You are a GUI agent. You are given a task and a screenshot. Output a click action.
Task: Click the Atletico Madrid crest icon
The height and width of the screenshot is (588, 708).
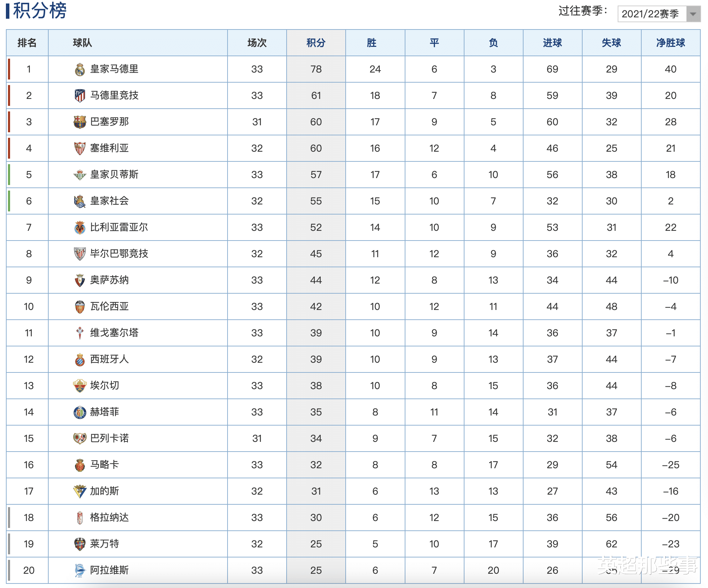pyautogui.click(x=80, y=96)
